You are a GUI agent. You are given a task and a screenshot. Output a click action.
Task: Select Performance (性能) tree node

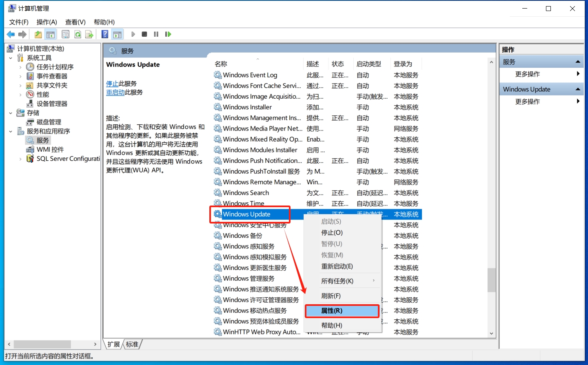(43, 95)
